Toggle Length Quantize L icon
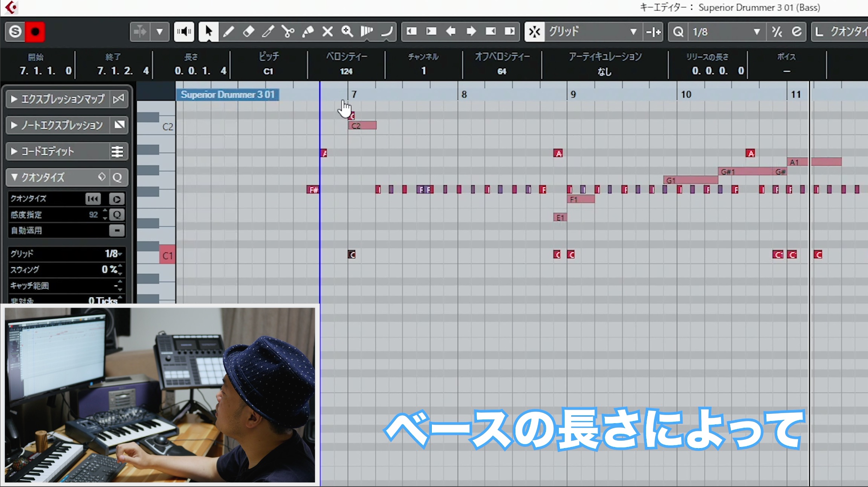Viewport: 868px width, 487px height. coord(819,32)
